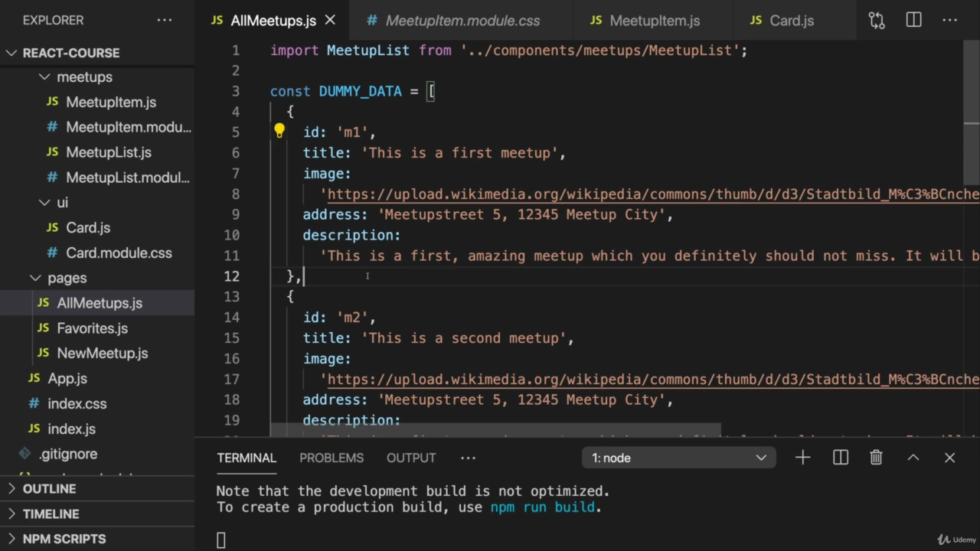
Task: Close the terminal panel
Action: [949, 458]
